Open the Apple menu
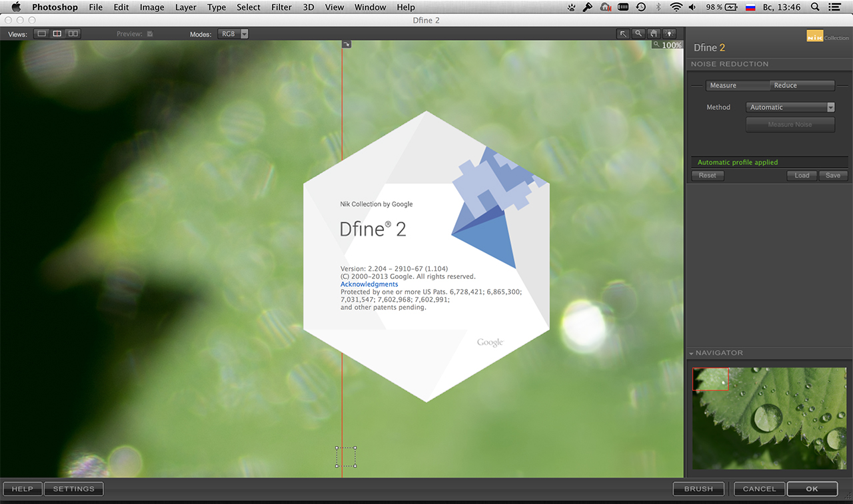The width and height of the screenshot is (853, 504). pyautogui.click(x=16, y=7)
